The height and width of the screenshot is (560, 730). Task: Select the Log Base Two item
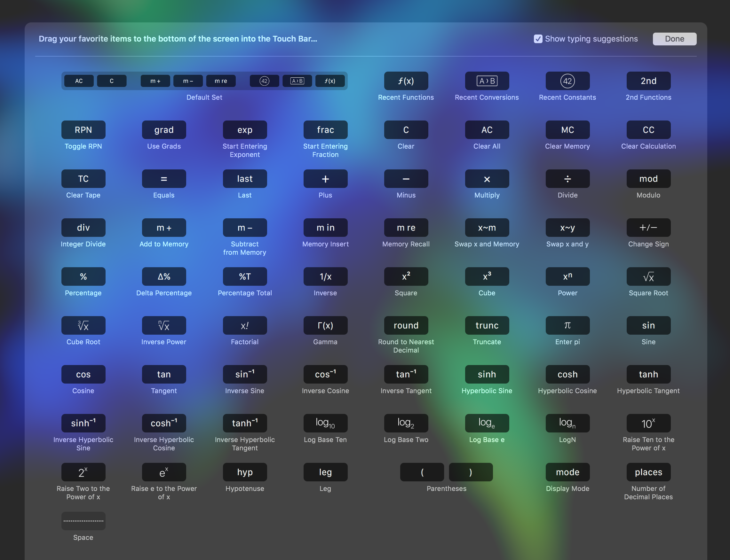point(406,423)
